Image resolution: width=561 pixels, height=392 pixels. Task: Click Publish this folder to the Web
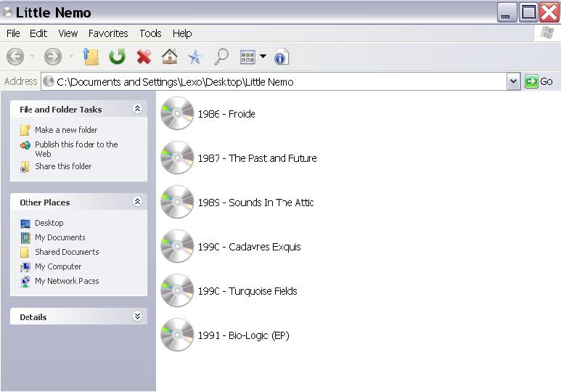pos(76,149)
